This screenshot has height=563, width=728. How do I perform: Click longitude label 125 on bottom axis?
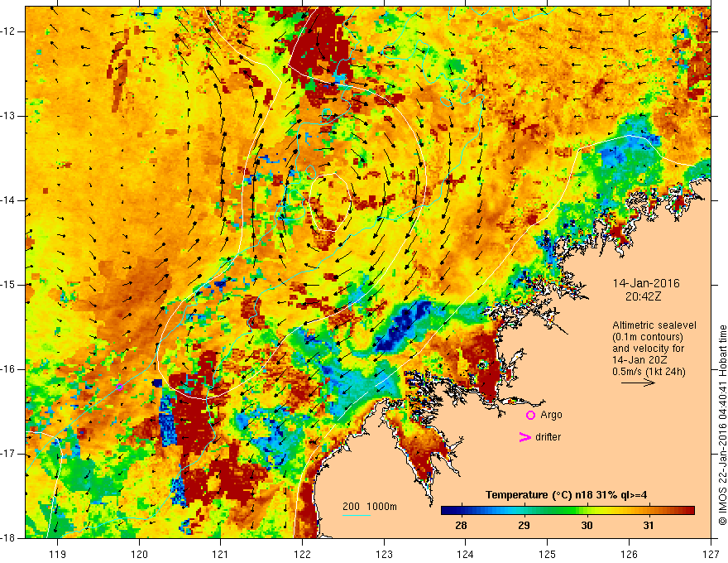coord(548,554)
